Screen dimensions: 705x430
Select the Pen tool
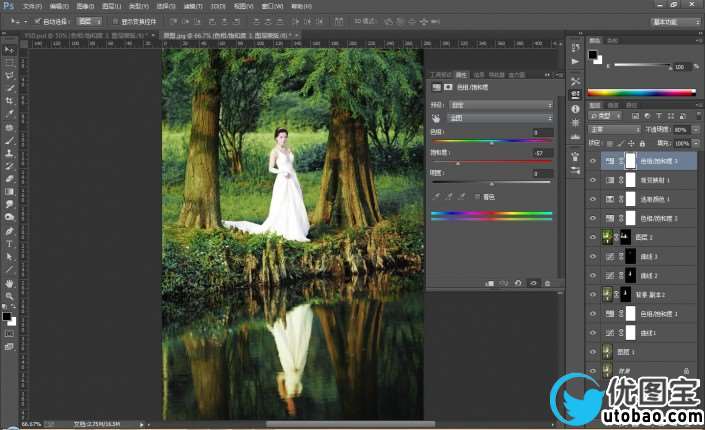[x=9, y=231]
